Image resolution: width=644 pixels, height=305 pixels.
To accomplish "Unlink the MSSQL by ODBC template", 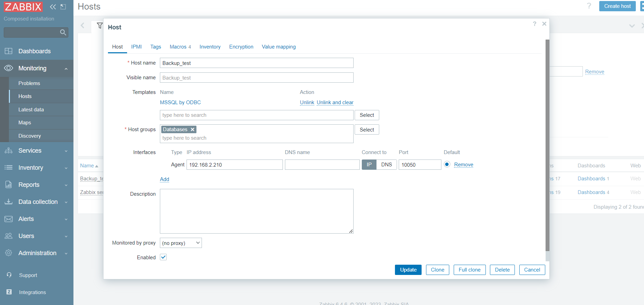I will (307, 102).
